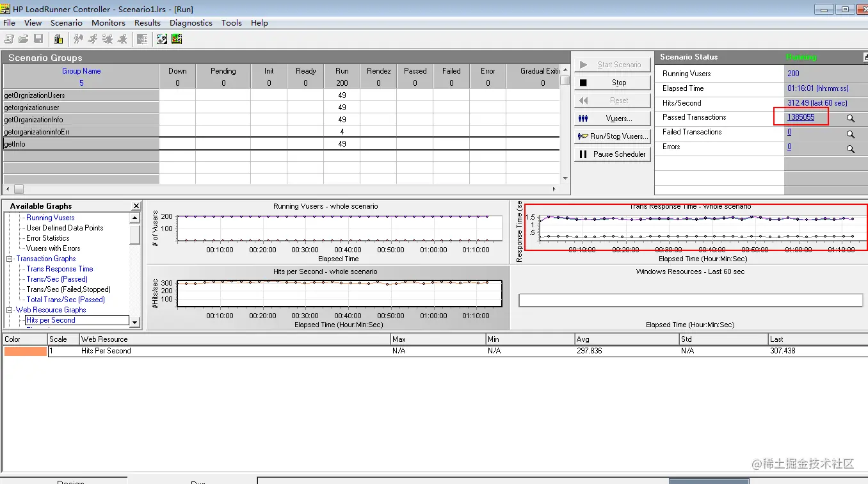Click the greyed toolbar icon after Stop Vusers

[142, 39]
